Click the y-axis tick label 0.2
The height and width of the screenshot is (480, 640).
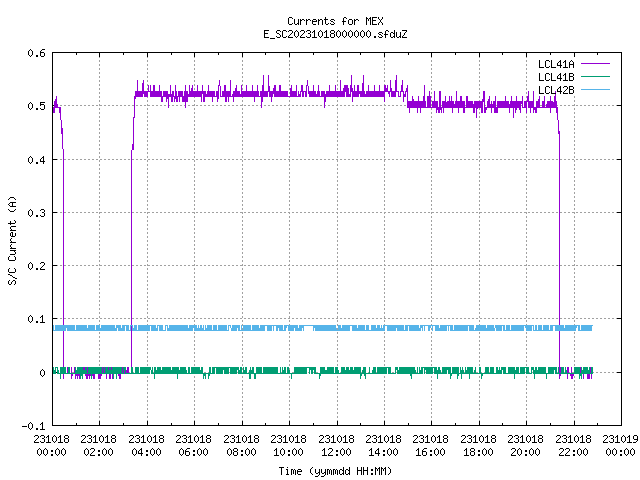[x=36, y=266]
